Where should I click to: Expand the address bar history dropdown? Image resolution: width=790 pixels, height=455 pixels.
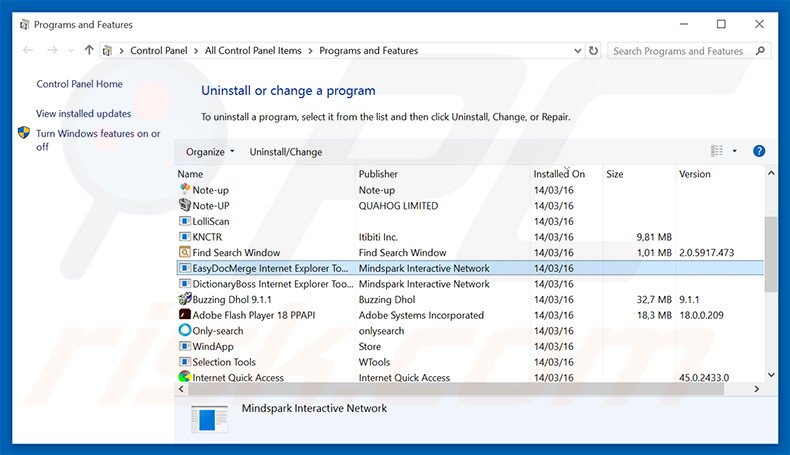point(577,50)
